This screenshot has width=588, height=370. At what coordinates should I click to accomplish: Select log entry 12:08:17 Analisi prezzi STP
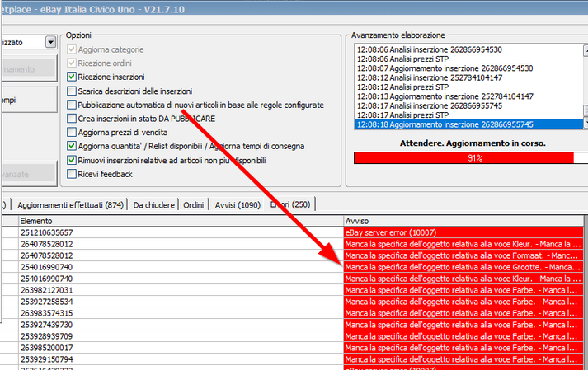(468, 115)
